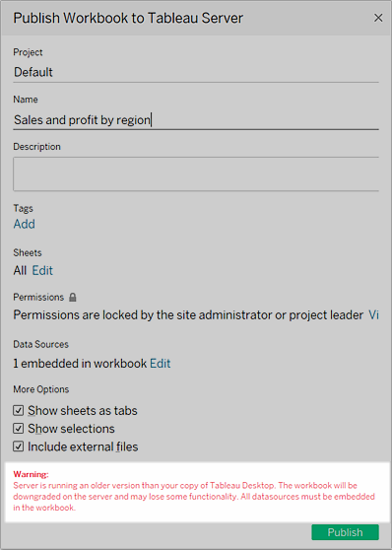
Task: Click the All text under Sheets
Action: [20, 270]
